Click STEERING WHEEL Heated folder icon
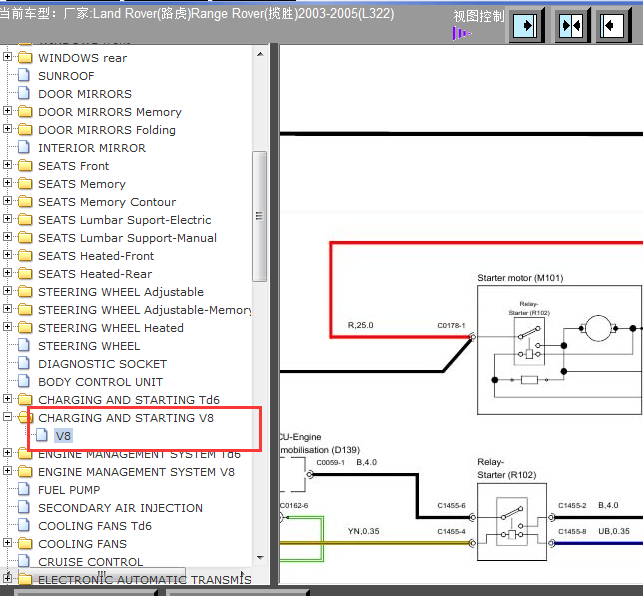The height and width of the screenshot is (596, 643). click(x=25, y=328)
